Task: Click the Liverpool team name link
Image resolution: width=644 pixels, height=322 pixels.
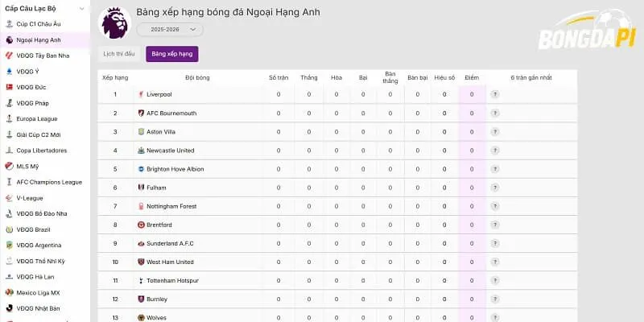Action: [159, 94]
